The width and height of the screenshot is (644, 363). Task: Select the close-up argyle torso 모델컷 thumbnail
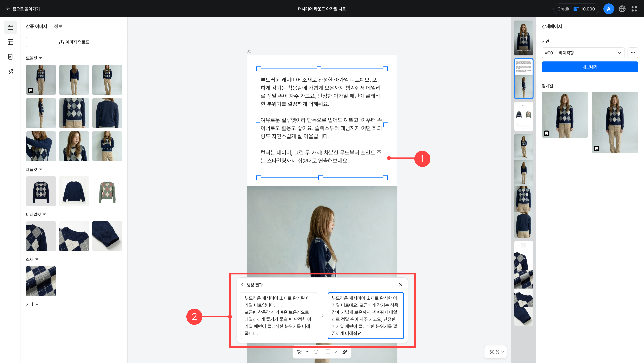coord(74,113)
